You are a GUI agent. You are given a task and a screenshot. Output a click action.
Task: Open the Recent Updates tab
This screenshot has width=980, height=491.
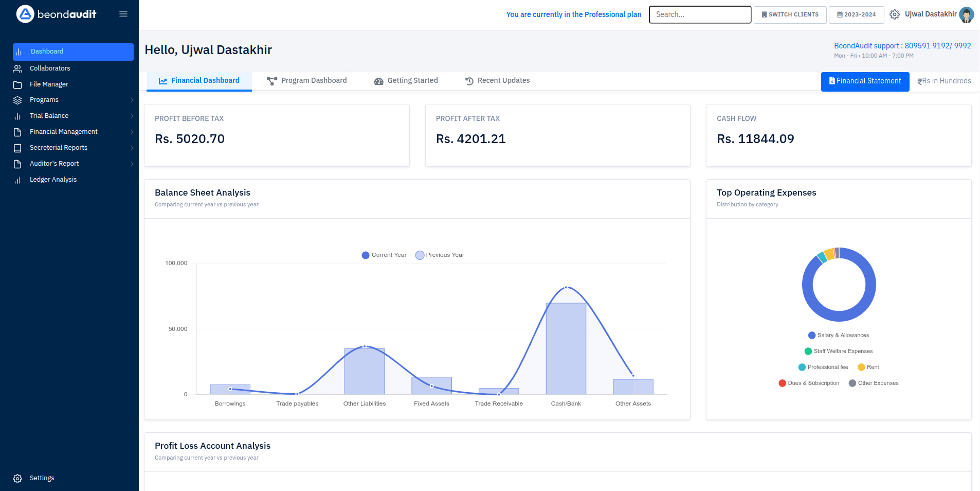pyautogui.click(x=497, y=81)
